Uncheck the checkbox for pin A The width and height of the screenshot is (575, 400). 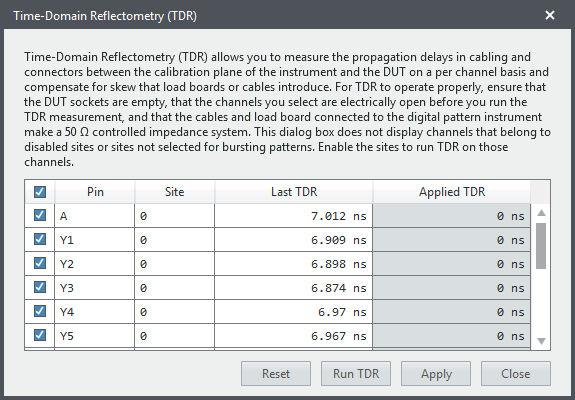tap(40, 215)
